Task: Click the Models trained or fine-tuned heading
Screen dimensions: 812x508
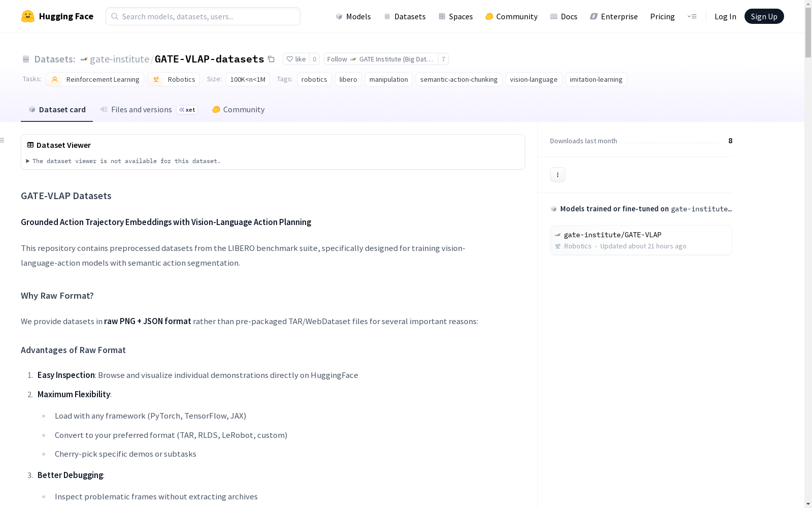Action: coord(646,209)
